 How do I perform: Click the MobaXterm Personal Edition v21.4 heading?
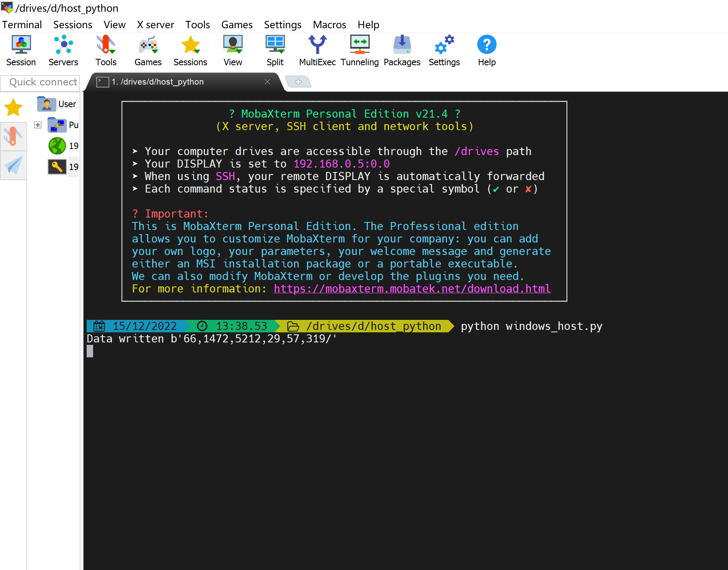click(344, 114)
